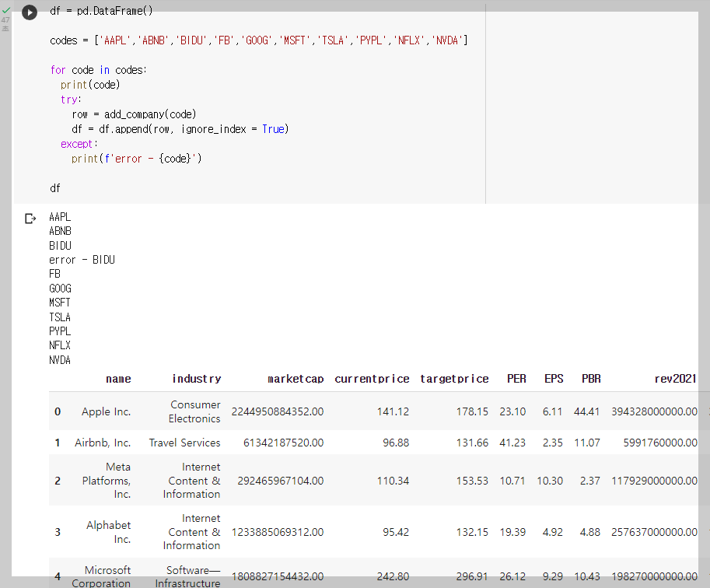Click 'error - BIDU' output line
This screenshot has height=588, width=710.
tap(82, 260)
